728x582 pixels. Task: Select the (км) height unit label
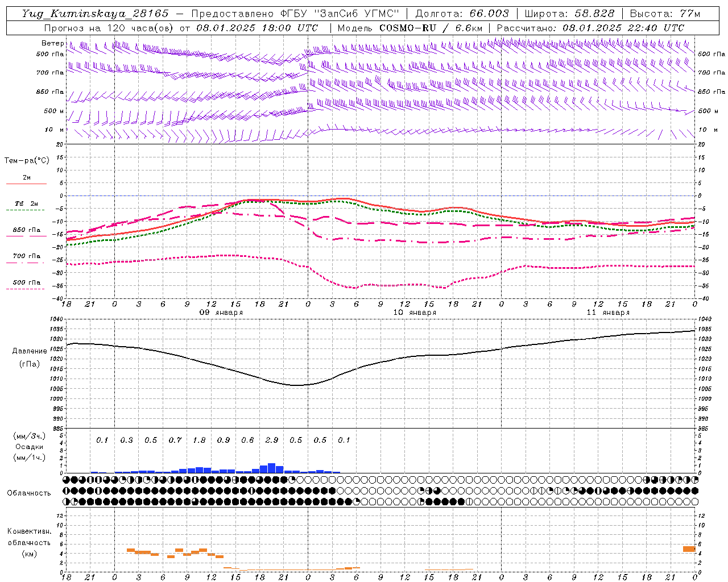pyautogui.click(x=29, y=554)
